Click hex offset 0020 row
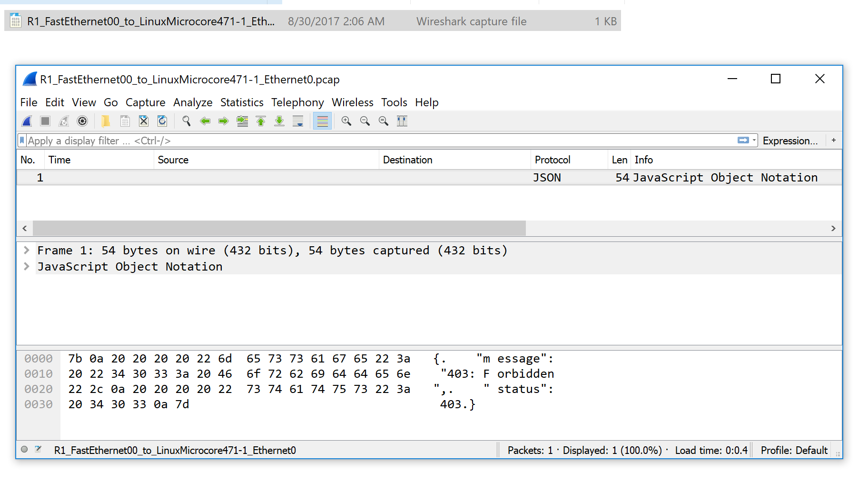Screen dimensions: 868x483 (39, 389)
